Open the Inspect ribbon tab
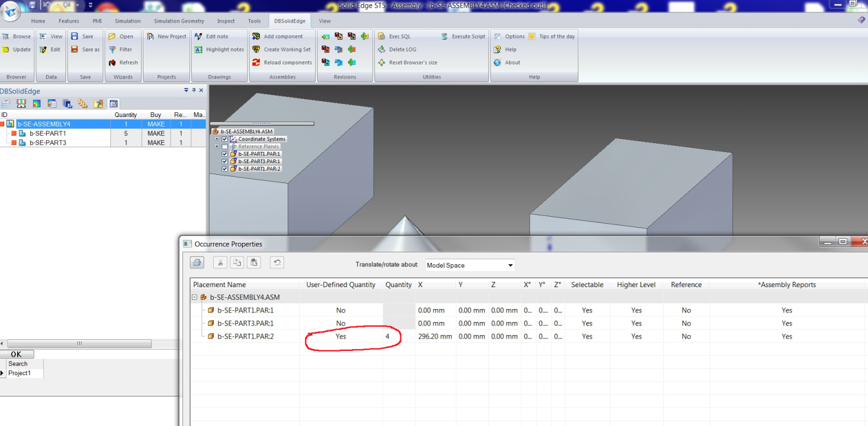The image size is (868, 426). 226,21
